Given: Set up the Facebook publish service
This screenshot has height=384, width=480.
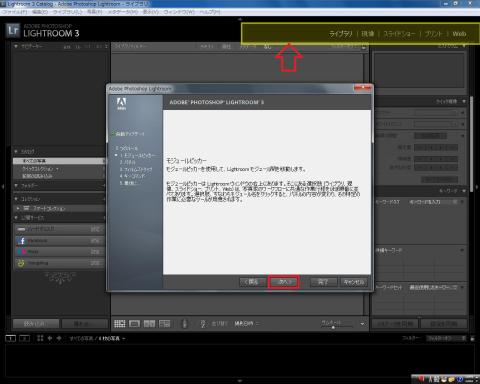Looking at the screenshot, I should tap(95, 241).
